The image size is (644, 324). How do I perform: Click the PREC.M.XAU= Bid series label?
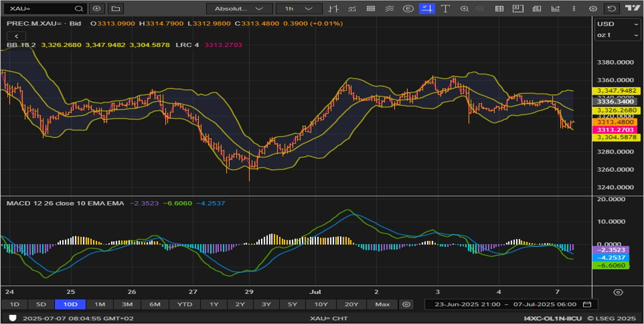(44, 23)
